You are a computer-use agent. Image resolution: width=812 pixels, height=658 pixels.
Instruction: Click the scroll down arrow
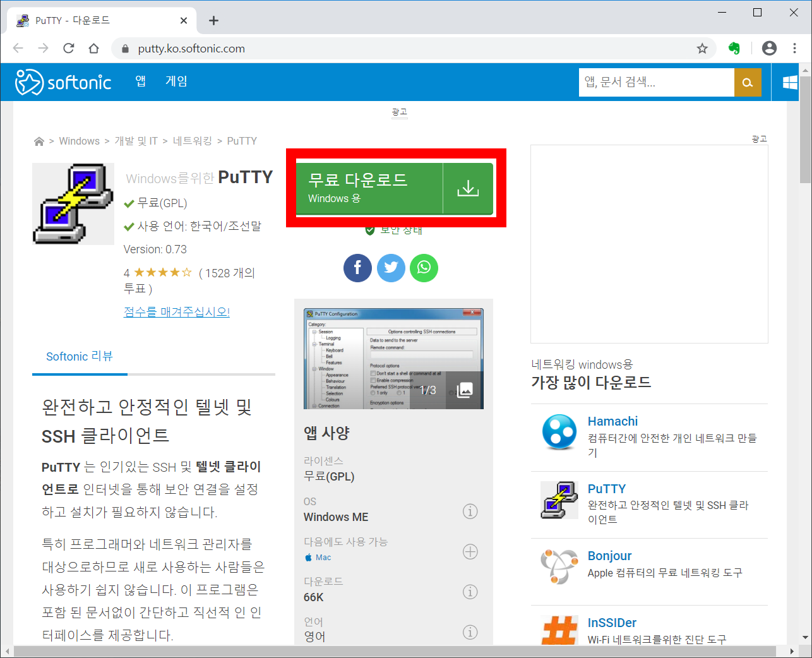click(x=805, y=638)
